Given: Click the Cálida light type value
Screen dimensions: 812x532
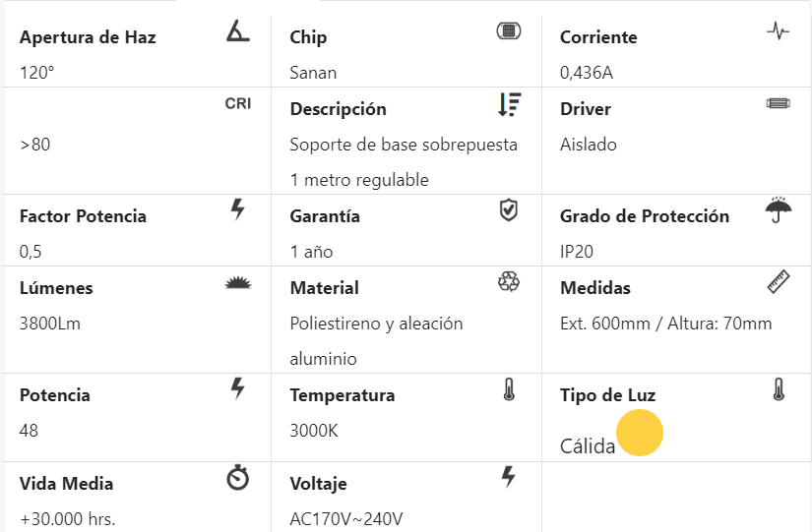Looking at the screenshot, I should tap(588, 446).
